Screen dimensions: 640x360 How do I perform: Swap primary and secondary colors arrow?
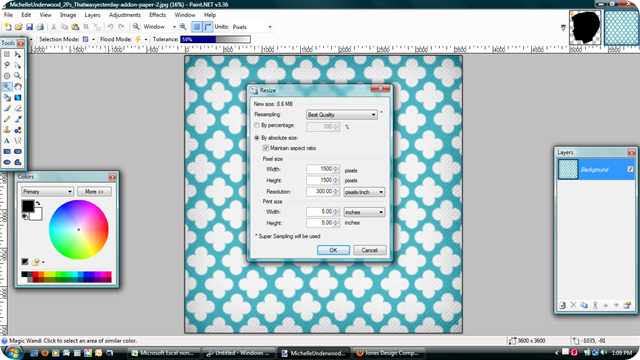38,203
